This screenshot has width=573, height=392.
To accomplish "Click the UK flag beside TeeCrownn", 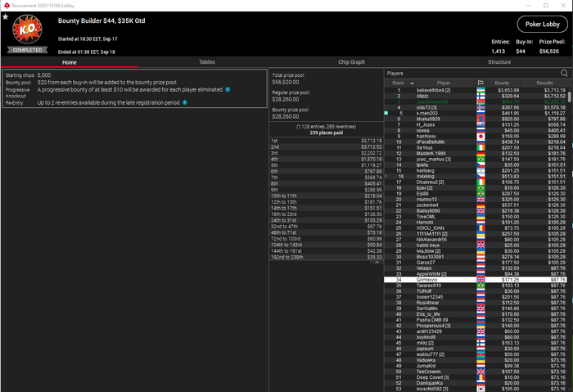I will pyautogui.click(x=481, y=372).
